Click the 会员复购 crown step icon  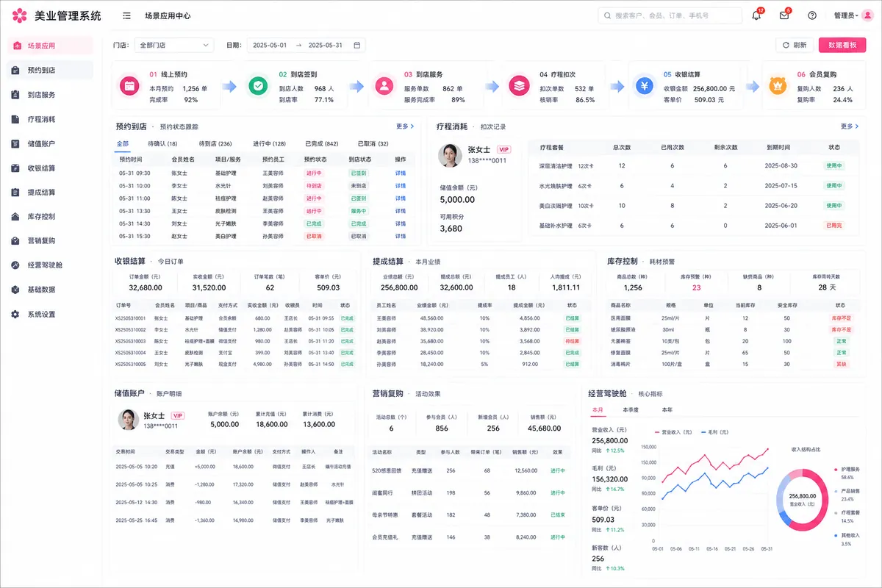coord(778,86)
